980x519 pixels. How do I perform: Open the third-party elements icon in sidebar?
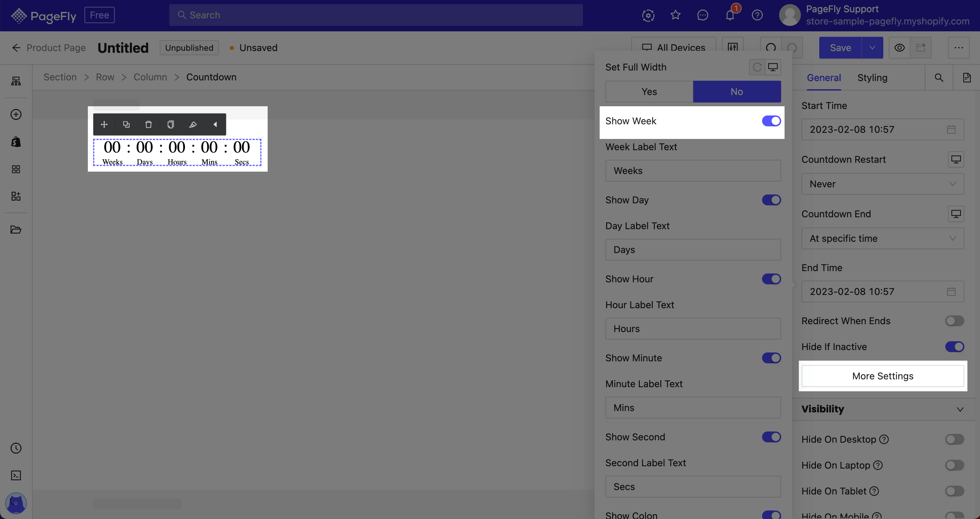click(16, 196)
